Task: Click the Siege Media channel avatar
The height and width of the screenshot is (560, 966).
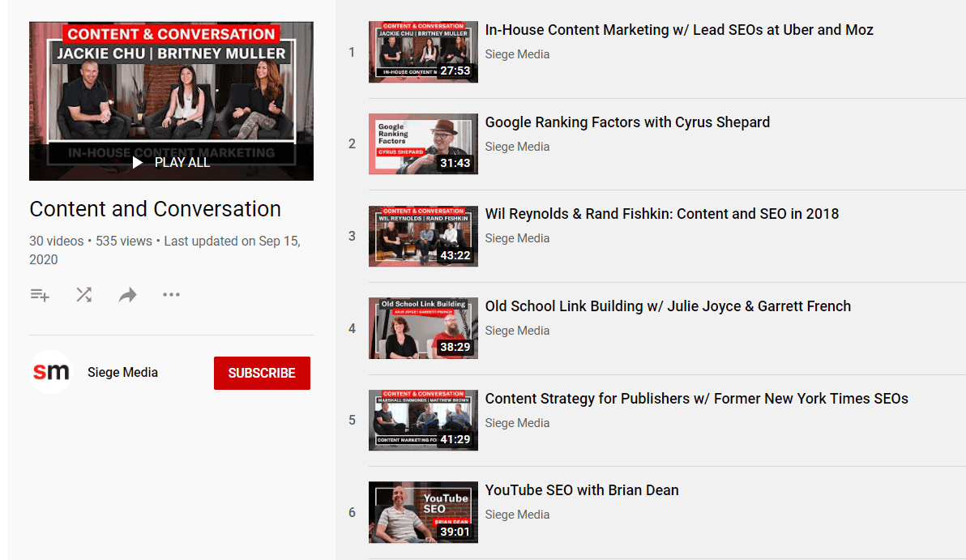Action: (50, 373)
